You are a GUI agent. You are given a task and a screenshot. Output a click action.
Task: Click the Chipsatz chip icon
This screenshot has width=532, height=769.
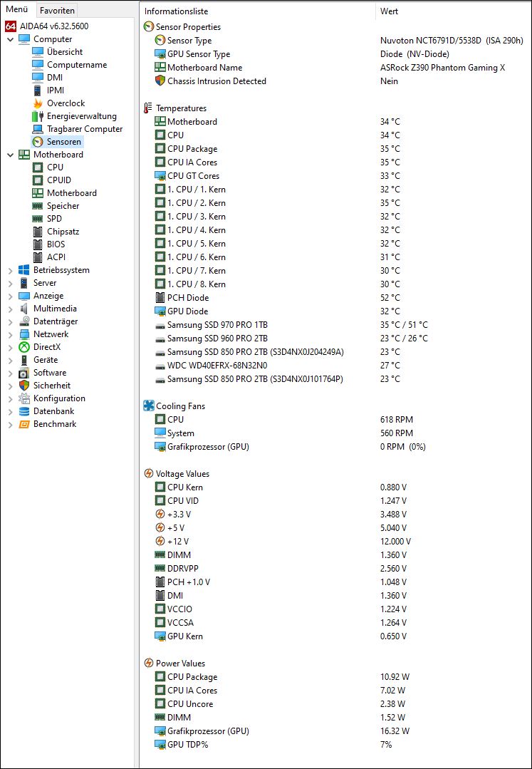38,232
